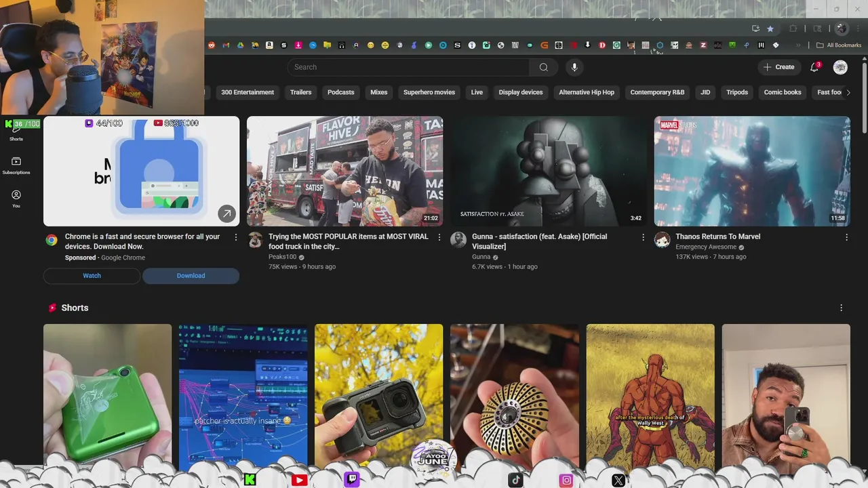Image resolution: width=868 pixels, height=488 pixels.
Task: Open the green phone Short
Action: pos(107,396)
